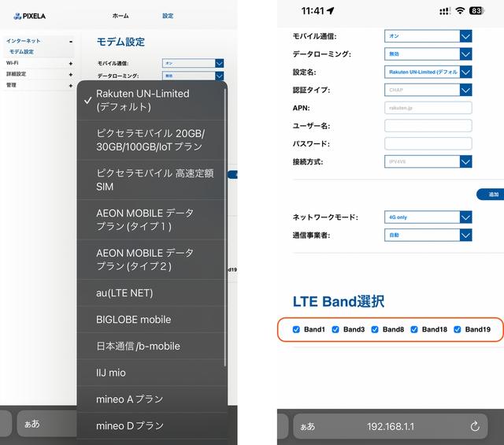Open ネットワークモード 4G only dropdown

point(428,217)
